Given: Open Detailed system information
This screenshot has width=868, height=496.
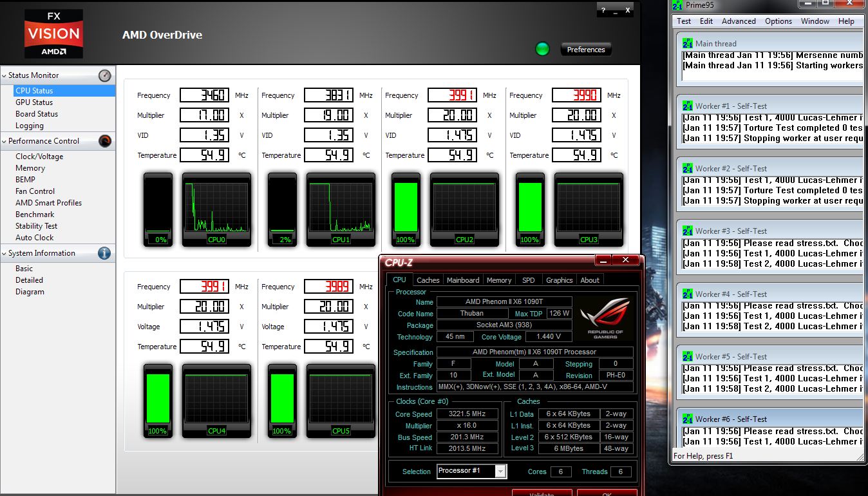Looking at the screenshot, I should pyautogui.click(x=29, y=280).
